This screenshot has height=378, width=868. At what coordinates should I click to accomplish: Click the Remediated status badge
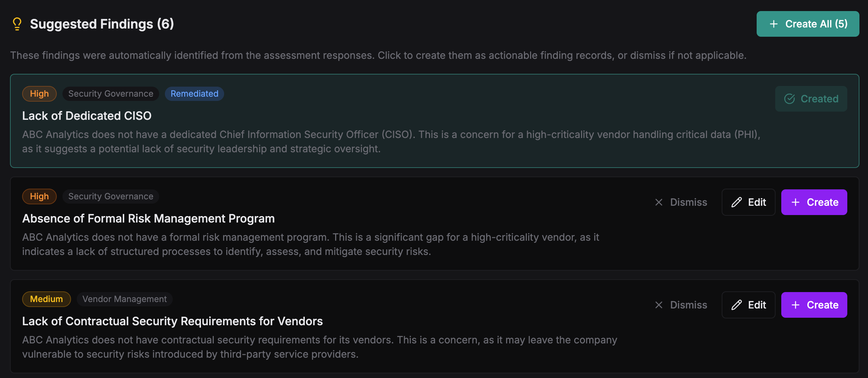pyautogui.click(x=194, y=94)
